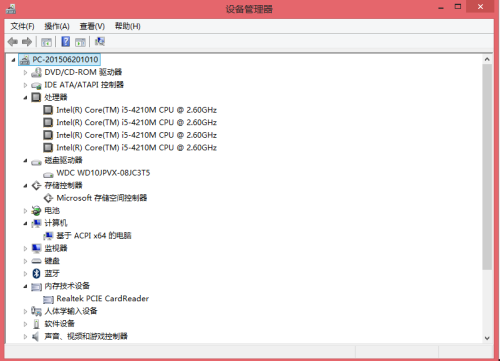Image resolution: width=500 pixels, height=361 pixels.
Task: Expand the 键盘 node
Action: point(25,261)
